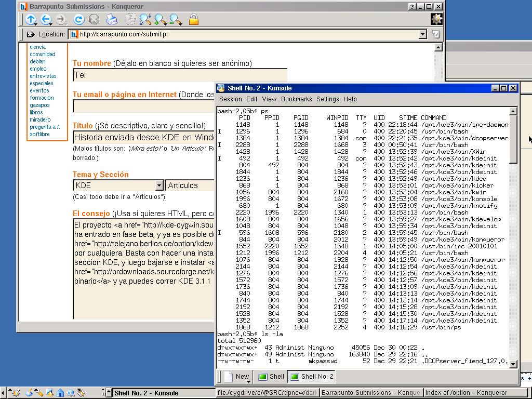
Task: Click inside the El consejo text area
Action: click(x=144, y=270)
